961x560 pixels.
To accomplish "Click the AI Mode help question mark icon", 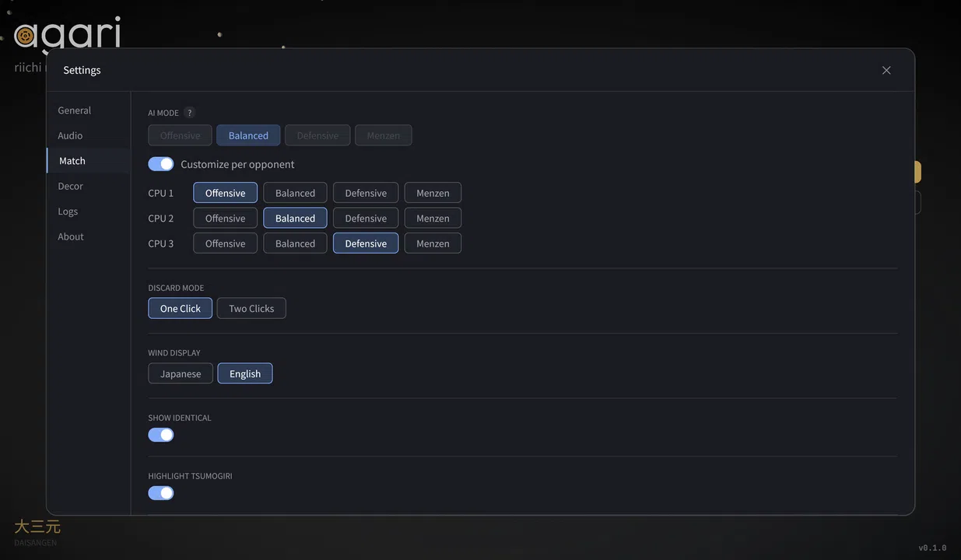I will click(x=189, y=113).
